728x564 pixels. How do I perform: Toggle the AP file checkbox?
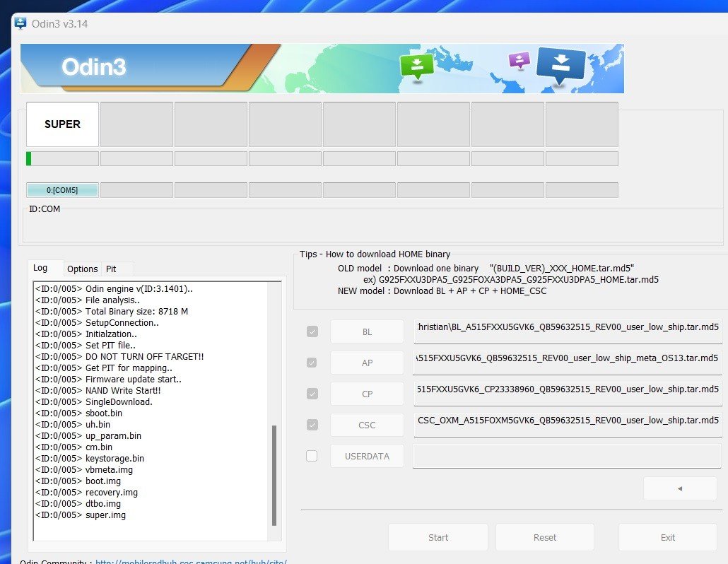pyautogui.click(x=312, y=363)
